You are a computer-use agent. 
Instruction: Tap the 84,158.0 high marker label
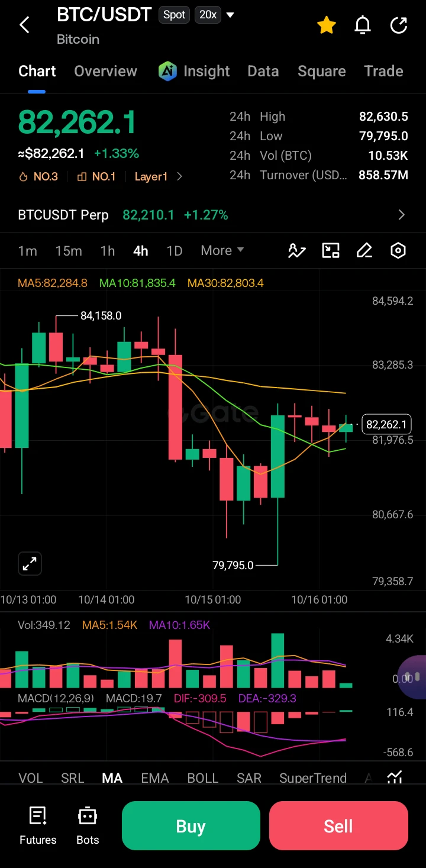tap(101, 316)
